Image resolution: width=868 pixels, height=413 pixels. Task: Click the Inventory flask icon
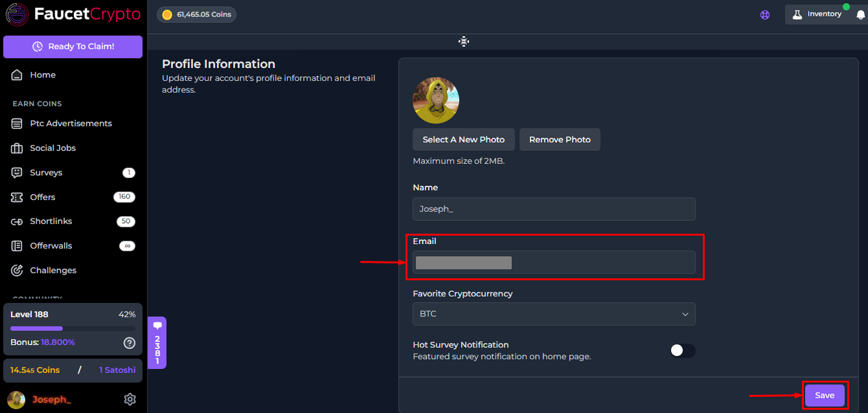coord(797,14)
